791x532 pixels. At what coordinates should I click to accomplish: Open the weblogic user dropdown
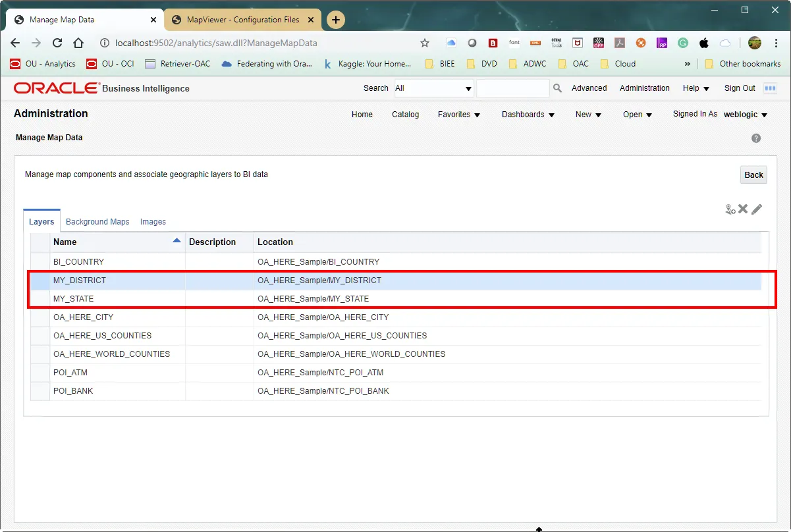pyautogui.click(x=746, y=115)
